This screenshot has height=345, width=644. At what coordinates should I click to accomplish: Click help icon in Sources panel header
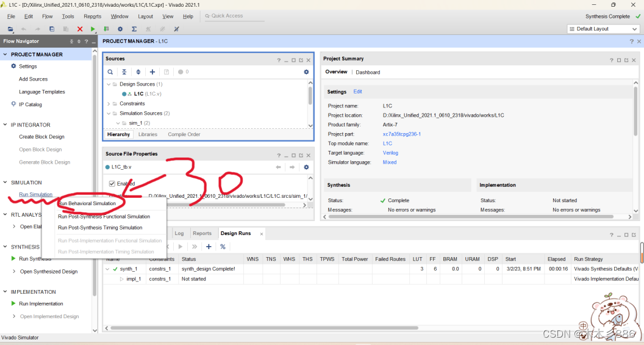(279, 60)
